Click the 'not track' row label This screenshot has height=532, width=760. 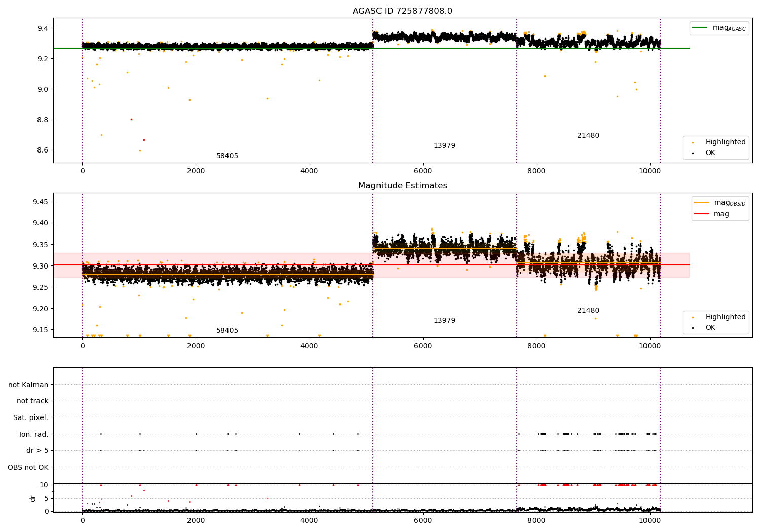click(32, 401)
